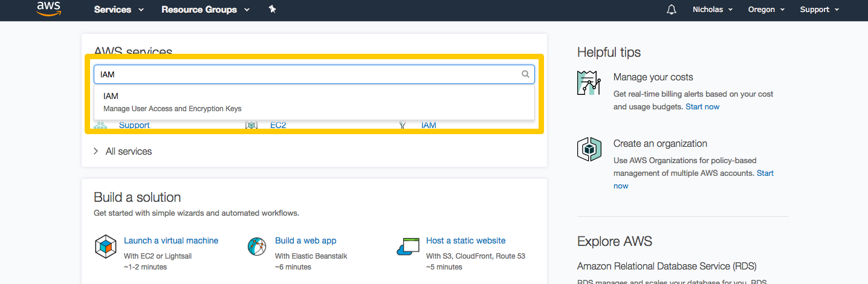Click the Create an organization heading
Viewport: 868px width, 284px height.
pyautogui.click(x=660, y=144)
